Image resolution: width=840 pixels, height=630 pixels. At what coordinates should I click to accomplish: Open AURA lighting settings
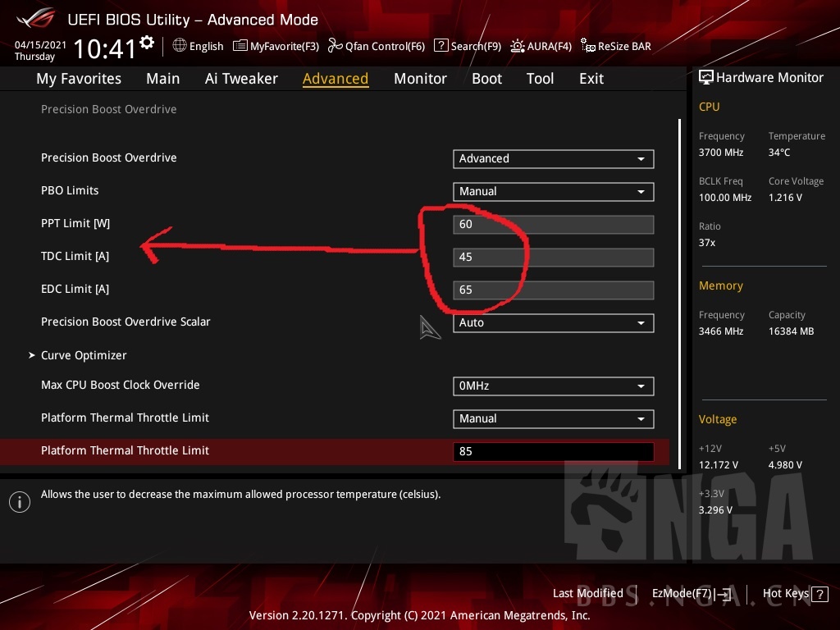tap(541, 46)
